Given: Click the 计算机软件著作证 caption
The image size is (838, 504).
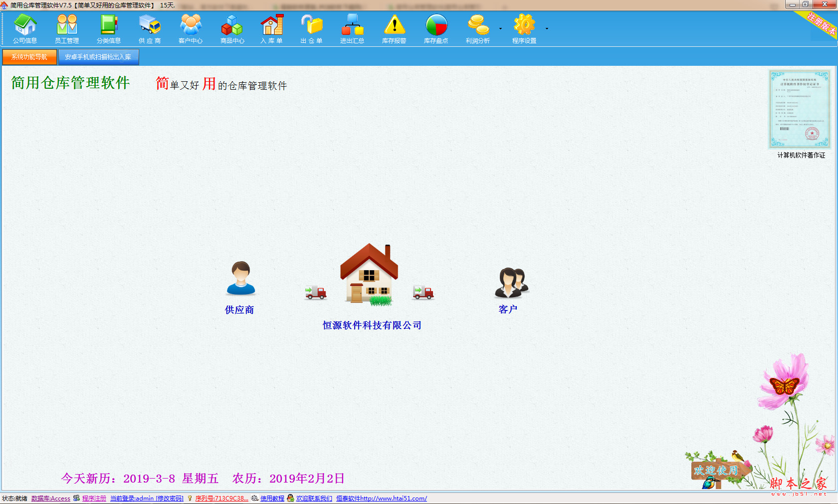Looking at the screenshot, I should pyautogui.click(x=801, y=155).
